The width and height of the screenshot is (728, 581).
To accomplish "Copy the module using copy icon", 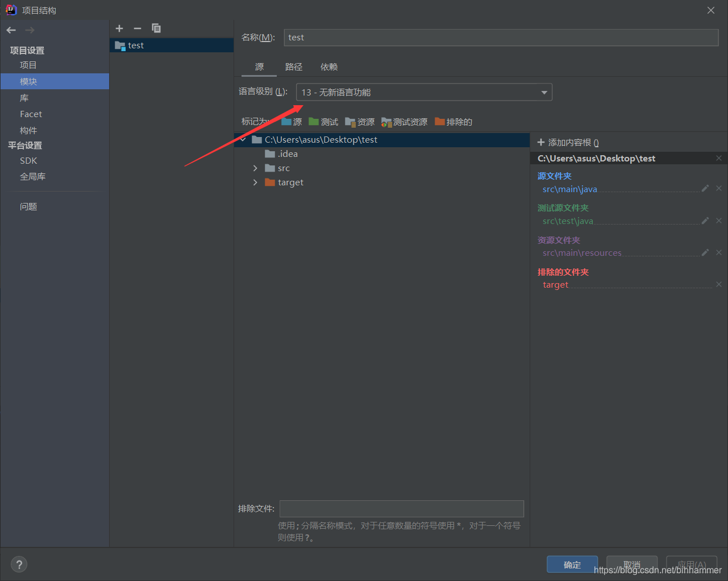I will pyautogui.click(x=156, y=28).
